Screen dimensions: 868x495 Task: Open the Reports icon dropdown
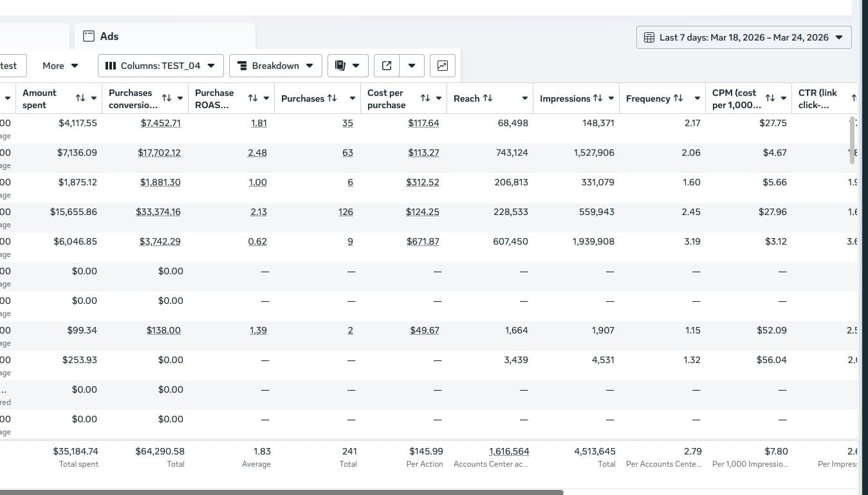coord(347,66)
